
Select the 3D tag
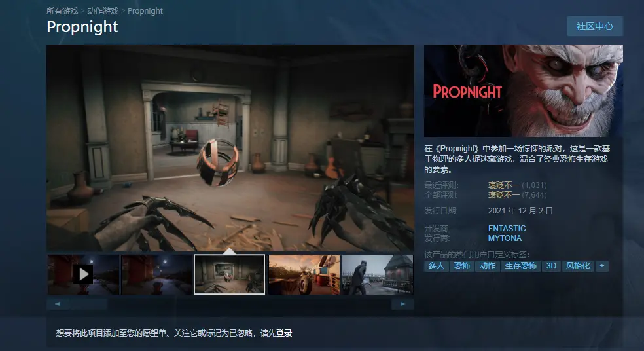coord(551,266)
